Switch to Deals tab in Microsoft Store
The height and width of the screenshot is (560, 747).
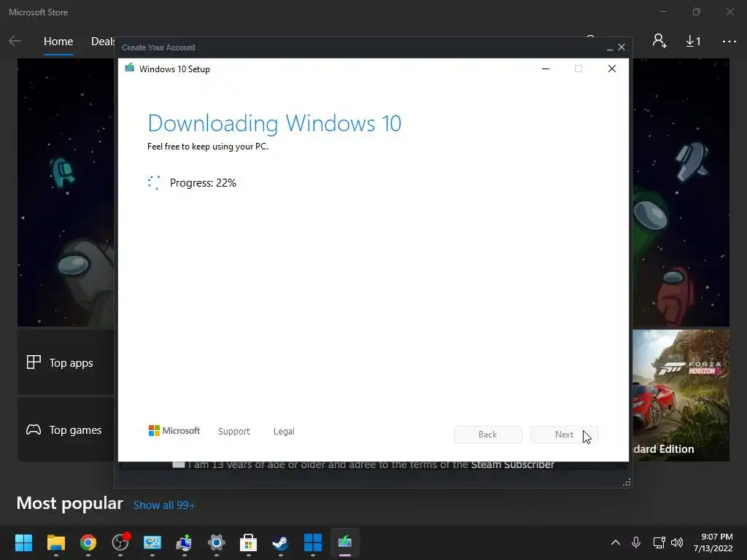click(102, 42)
